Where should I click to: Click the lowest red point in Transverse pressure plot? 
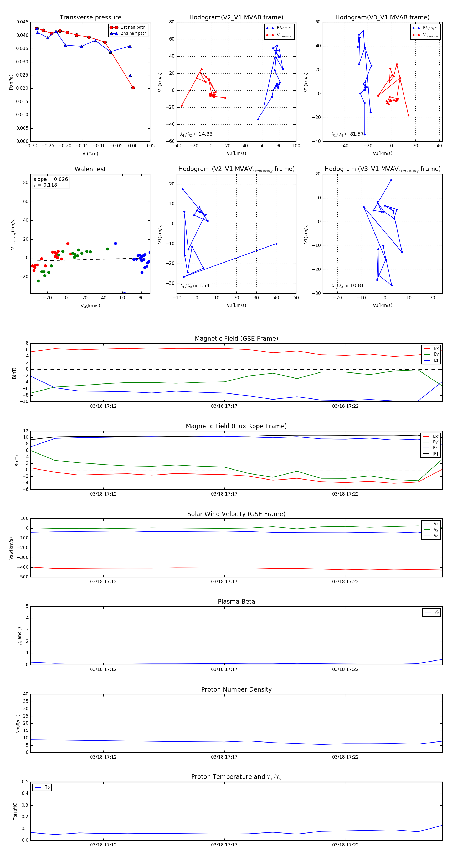133,88
